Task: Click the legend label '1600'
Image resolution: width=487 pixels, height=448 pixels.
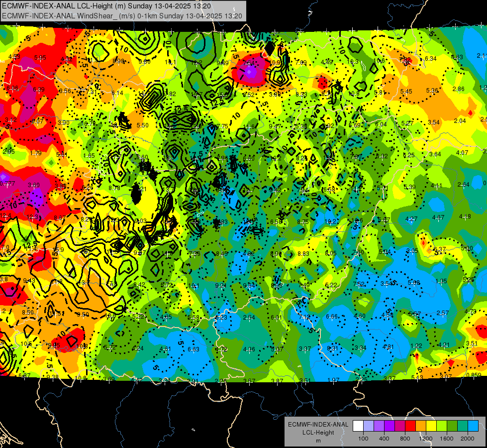Action: [x=447, y=439]
